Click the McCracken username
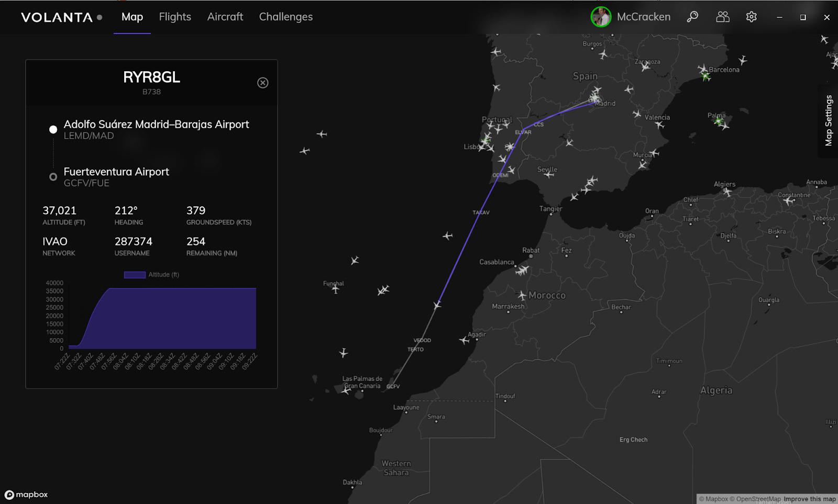Viewport: 838px width, 504px height. [x=644, y=17]
